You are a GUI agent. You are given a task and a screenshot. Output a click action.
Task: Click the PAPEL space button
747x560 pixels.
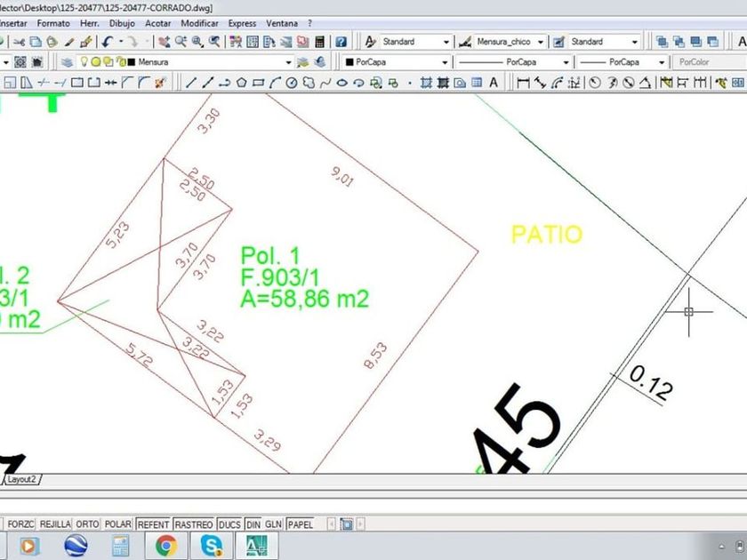[x=301, y=524]
